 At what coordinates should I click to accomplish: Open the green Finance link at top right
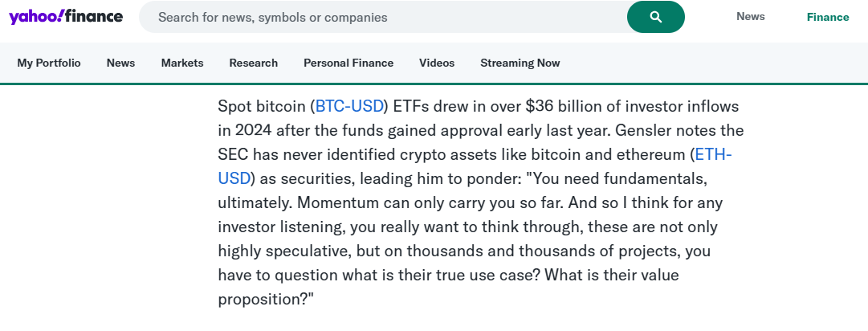[x=828, y=17]
